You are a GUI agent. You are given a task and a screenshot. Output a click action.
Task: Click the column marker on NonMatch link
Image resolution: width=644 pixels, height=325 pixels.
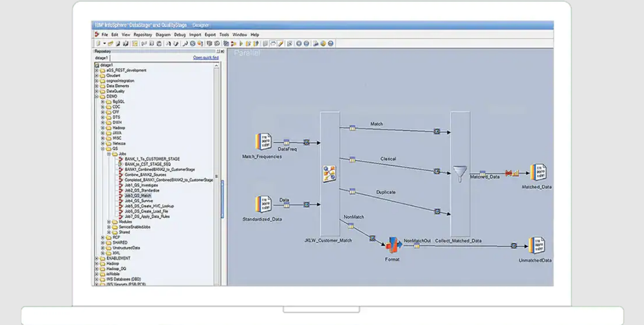point(351,226)
